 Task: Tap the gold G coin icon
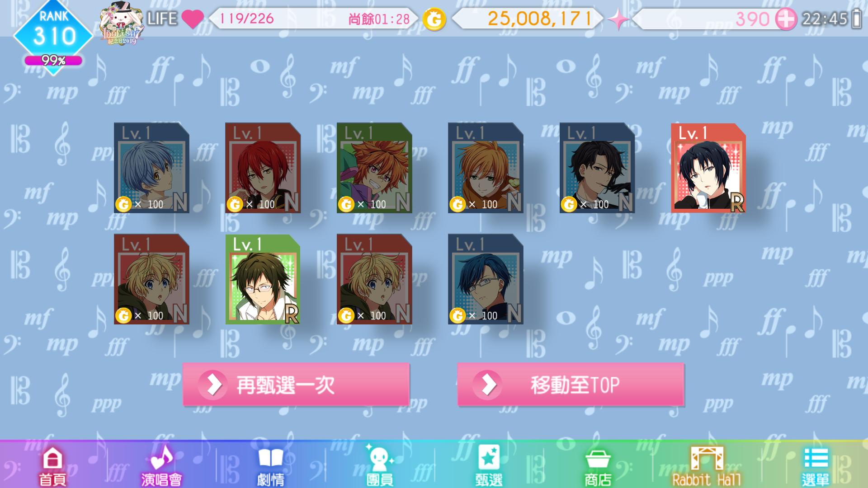pyautogui.click(x=434, y=19)
